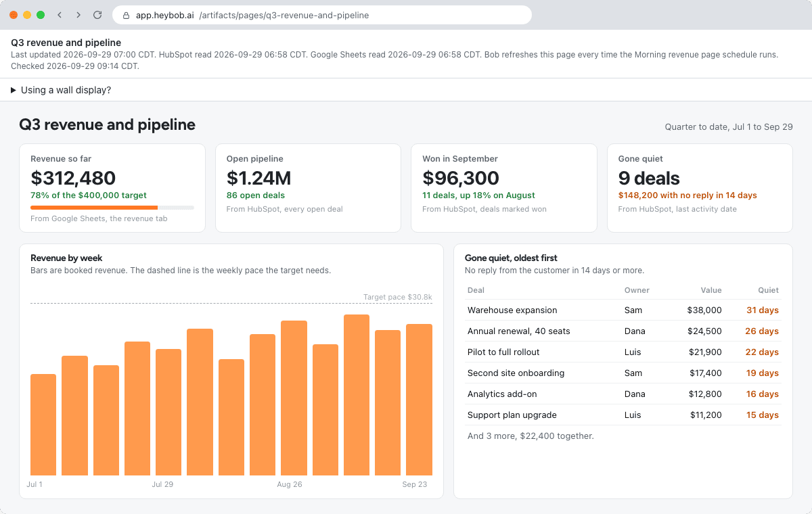Click the '86 open deals' text
The image size is (812, 514).
point(255,195)
